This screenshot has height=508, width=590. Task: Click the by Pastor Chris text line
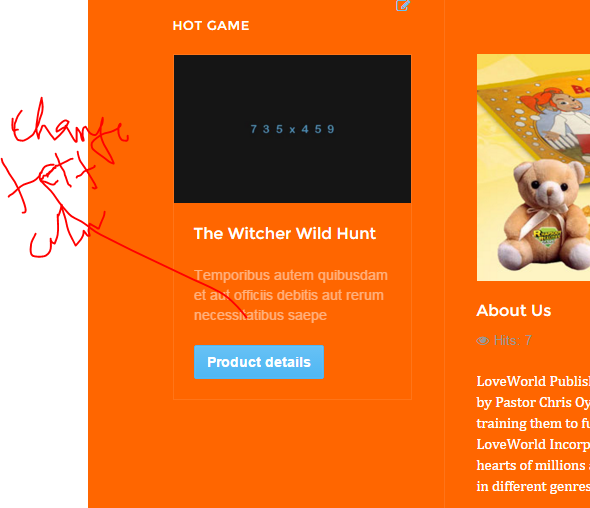click(x=533, y=403)
